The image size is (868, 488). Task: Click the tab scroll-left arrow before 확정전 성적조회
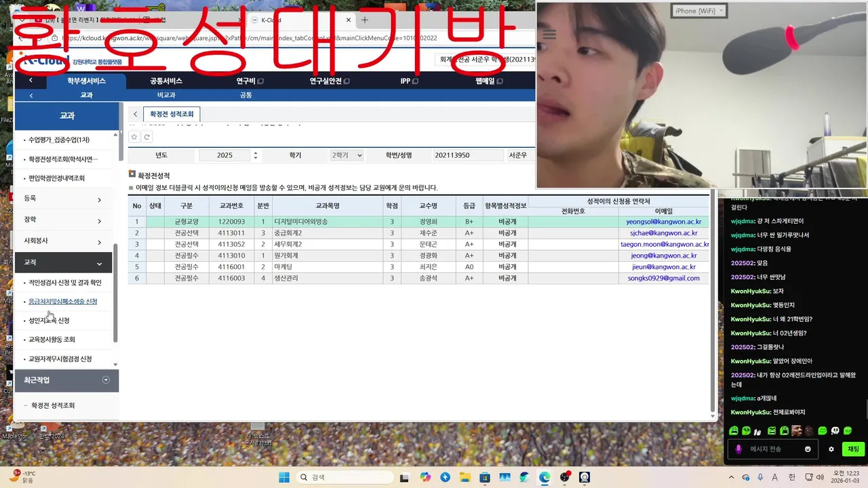(x=135, y=115)
